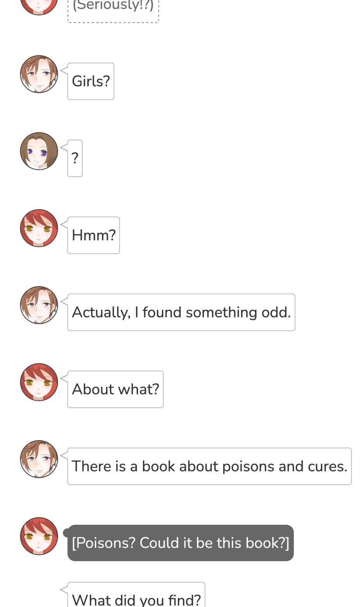The image size is (364, 607).
Task: Click the tail of the dark gray bubble
Action: click(66, 533)
